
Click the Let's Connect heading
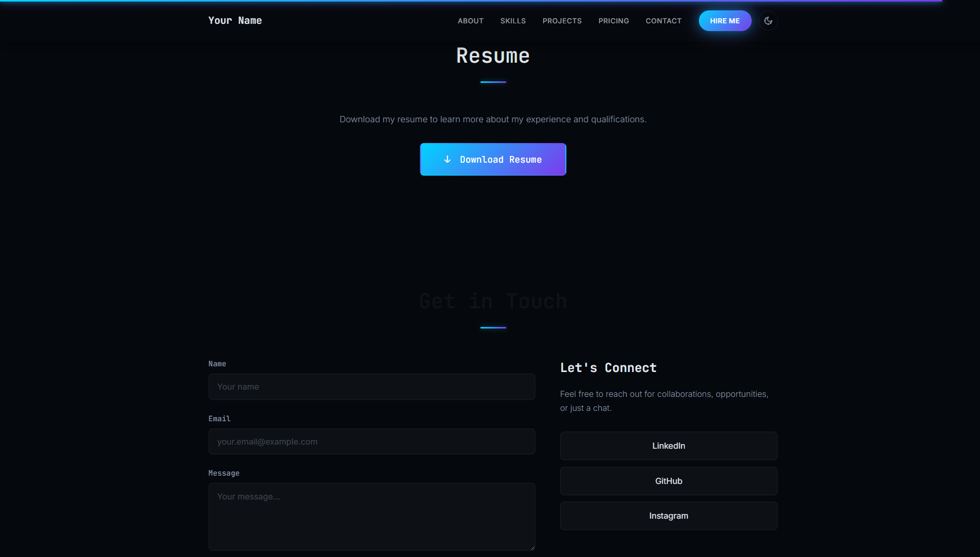tap(608, 367)
